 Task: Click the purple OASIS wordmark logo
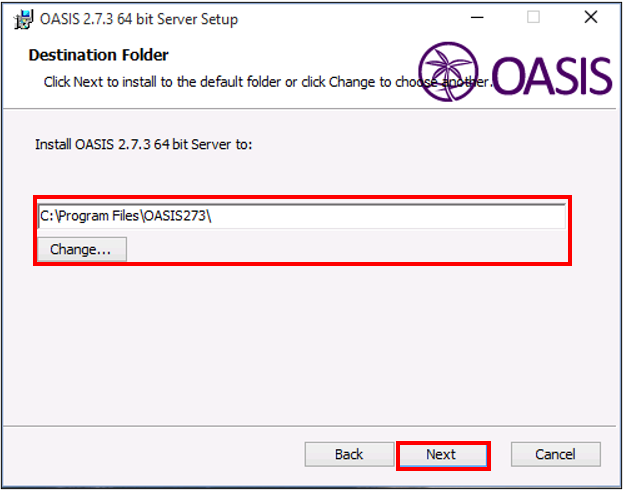[x=552, y=76]
